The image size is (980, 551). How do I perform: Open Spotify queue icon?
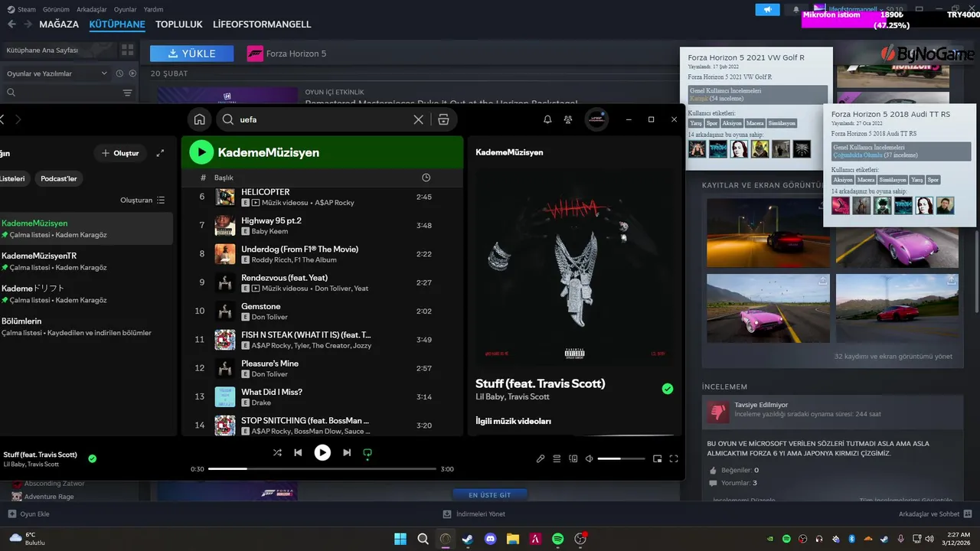[x=557, y=459]
